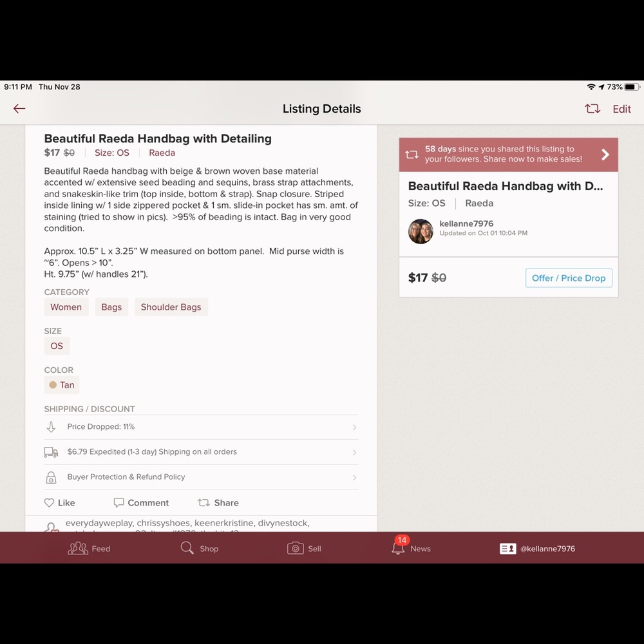Open the Feed tab
Viewport: 644px width, 644px height.
click(89, 548)
